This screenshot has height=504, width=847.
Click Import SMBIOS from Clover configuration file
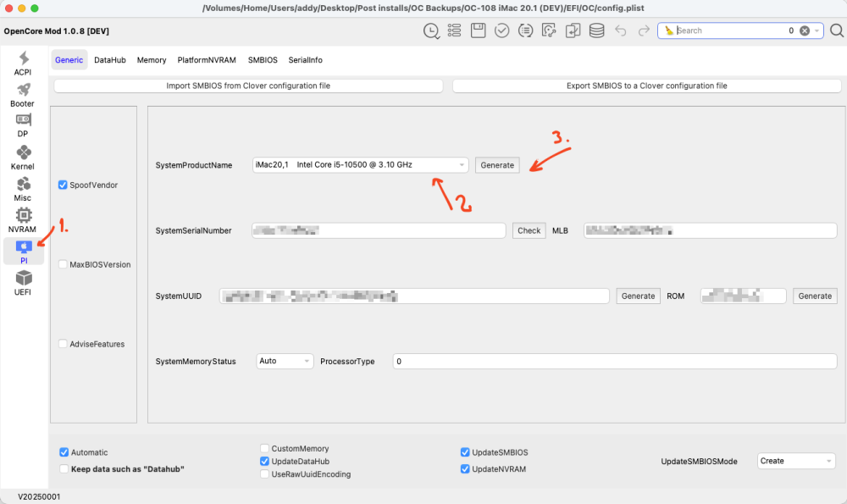(248, 86)
